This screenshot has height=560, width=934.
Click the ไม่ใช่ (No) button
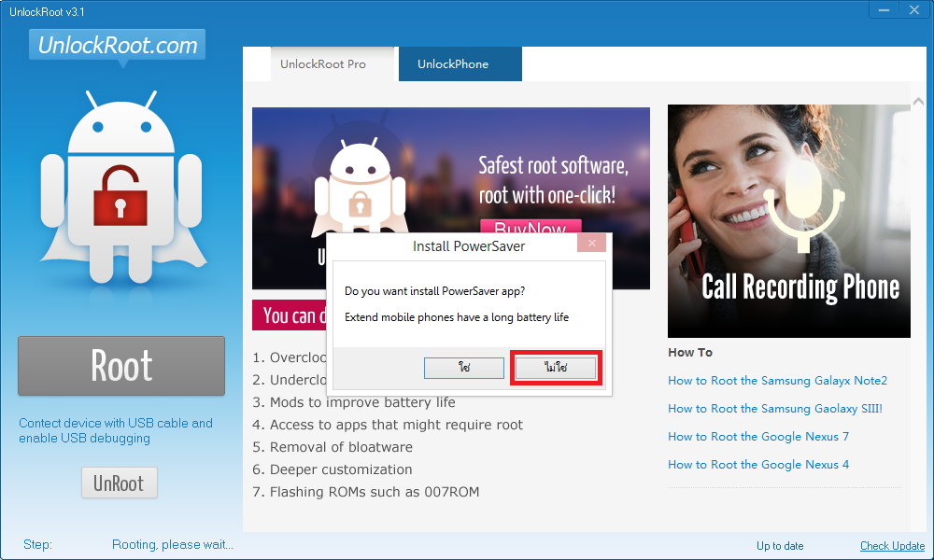[556, 368]
